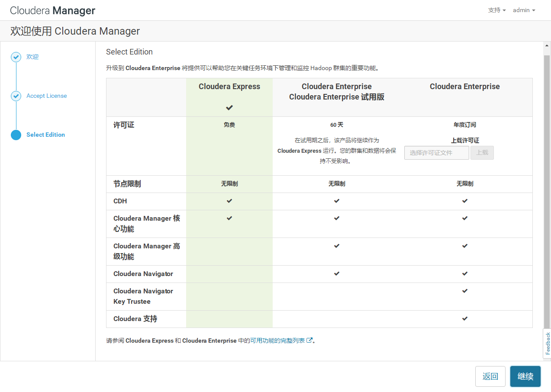Click the disabled 上载 upload button
Screen dimensions: 551x392
(482, 153)
